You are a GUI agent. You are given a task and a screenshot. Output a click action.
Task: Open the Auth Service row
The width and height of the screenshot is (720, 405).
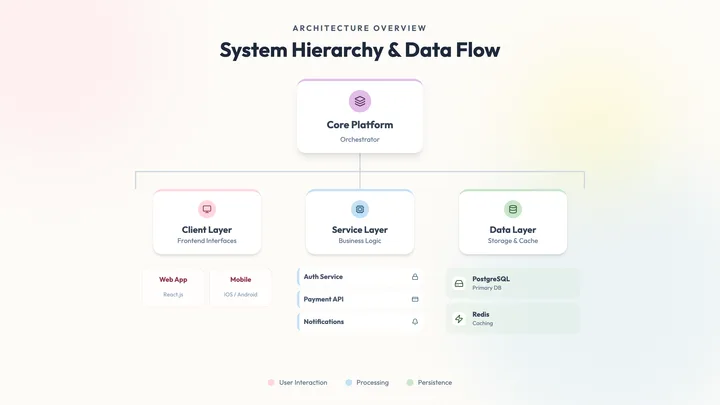[x=360, y=277]
